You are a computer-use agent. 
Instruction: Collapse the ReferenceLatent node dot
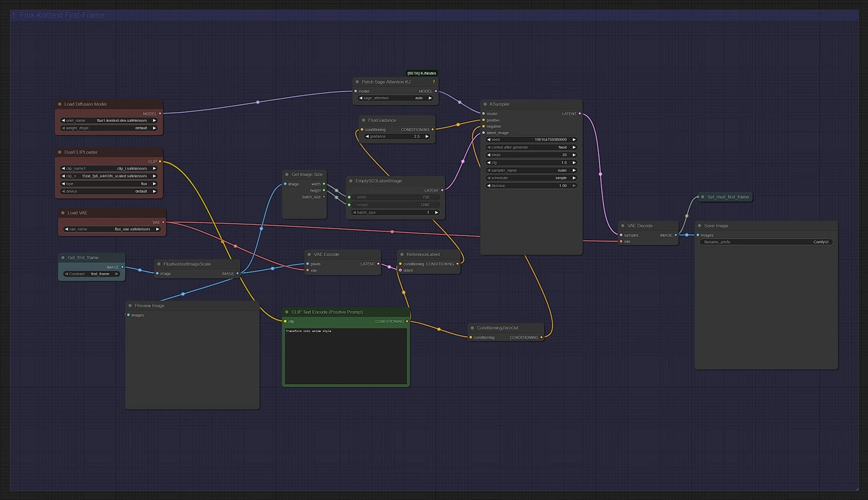(x=402, y=254)
